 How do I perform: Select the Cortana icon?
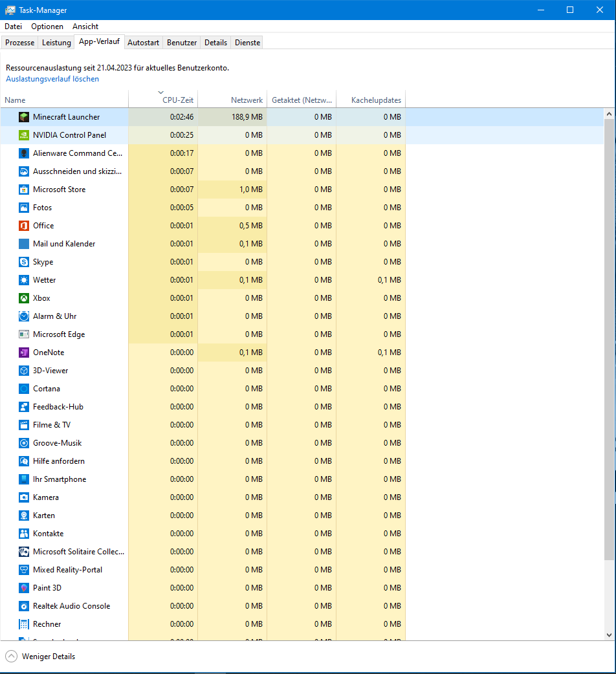coord(24,389)
